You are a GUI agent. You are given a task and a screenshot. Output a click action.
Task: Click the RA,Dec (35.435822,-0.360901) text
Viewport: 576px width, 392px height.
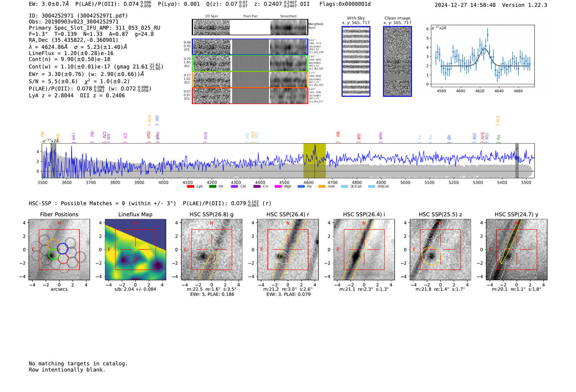[x=74, y=40]
